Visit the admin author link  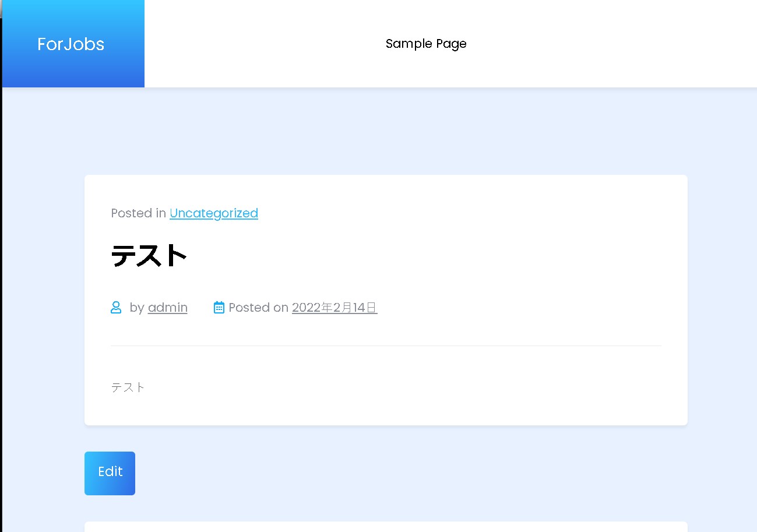point(167,308)
